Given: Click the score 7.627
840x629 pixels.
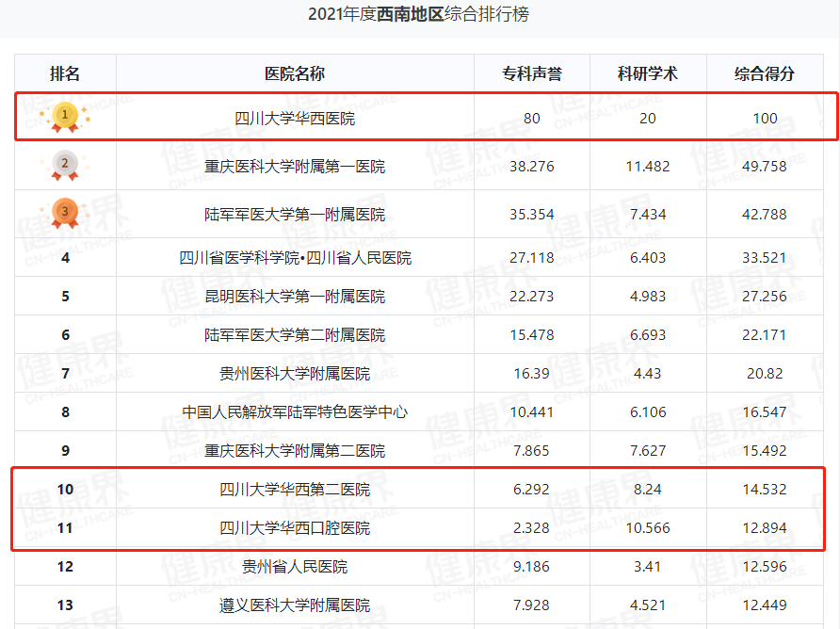Looking at the screenshot, I should [x=648, y=451].
